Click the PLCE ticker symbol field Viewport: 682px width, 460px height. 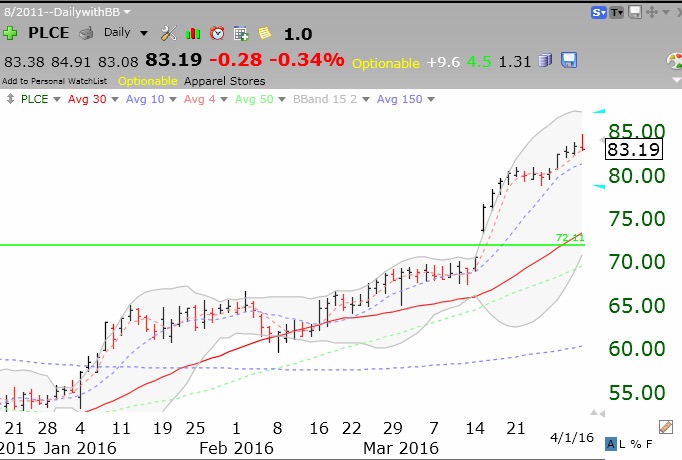pyautogui.click(x=46, y=33)
